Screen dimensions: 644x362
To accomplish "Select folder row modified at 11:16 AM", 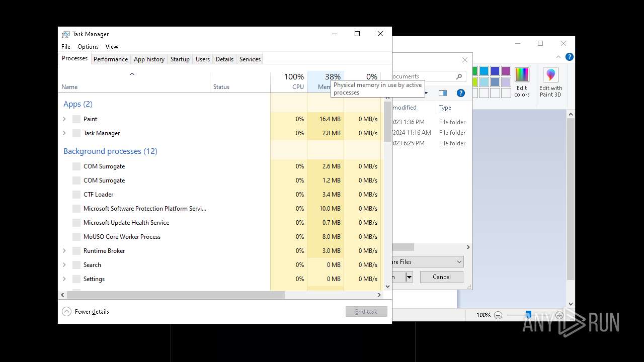I will click(x=431, y=133).
